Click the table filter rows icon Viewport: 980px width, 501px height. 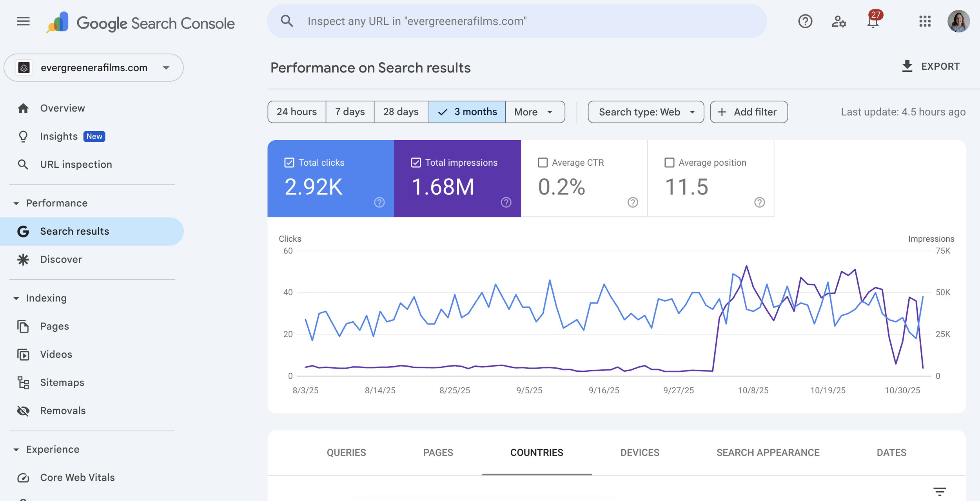click(x=940, y=491)
